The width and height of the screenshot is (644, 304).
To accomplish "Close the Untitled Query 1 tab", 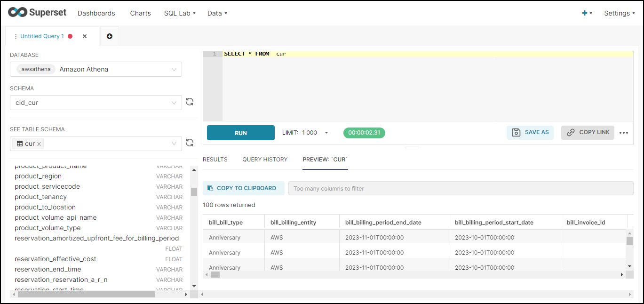I will [84, 36].
